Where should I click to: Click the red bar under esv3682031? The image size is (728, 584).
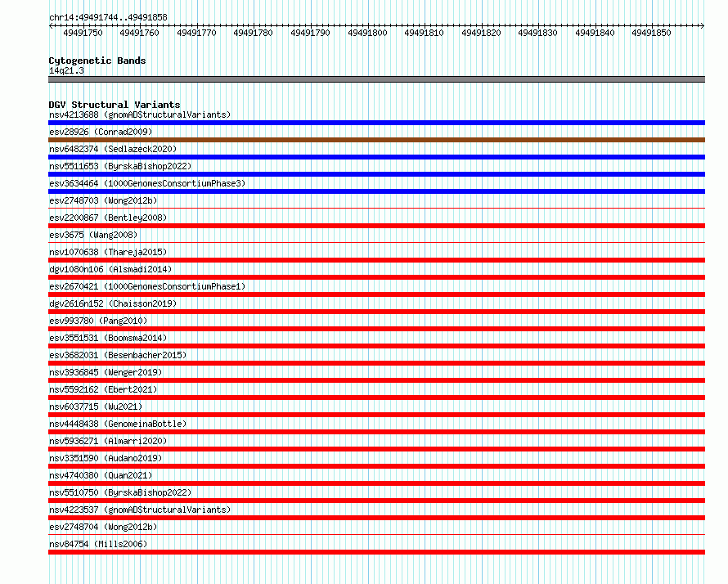coord(376,363)
